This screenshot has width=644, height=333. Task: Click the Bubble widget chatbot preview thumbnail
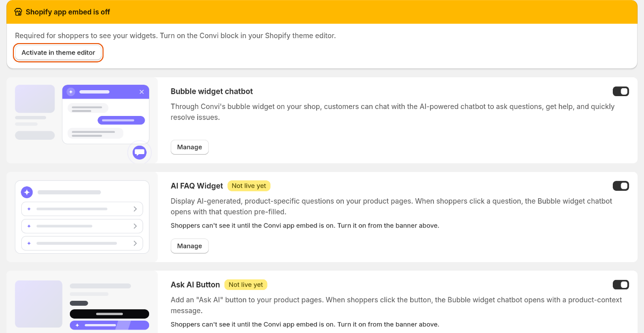click(82, 120)
